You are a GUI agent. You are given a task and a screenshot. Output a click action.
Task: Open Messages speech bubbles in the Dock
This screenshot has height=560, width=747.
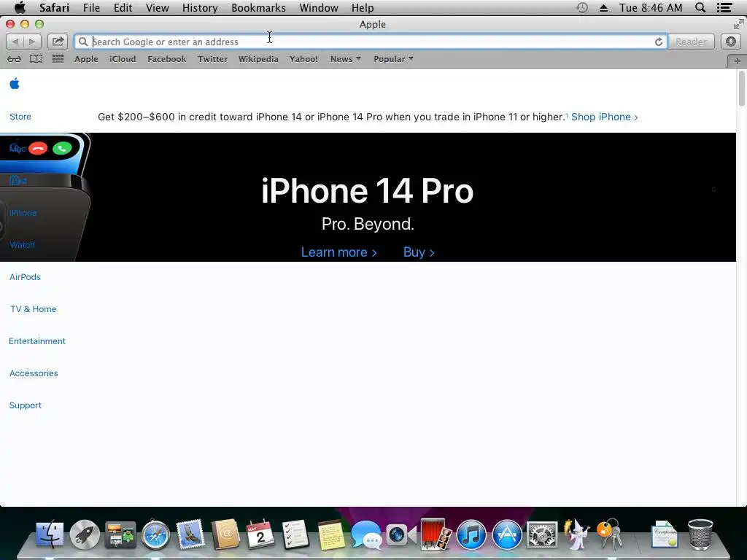coord(366,534)
